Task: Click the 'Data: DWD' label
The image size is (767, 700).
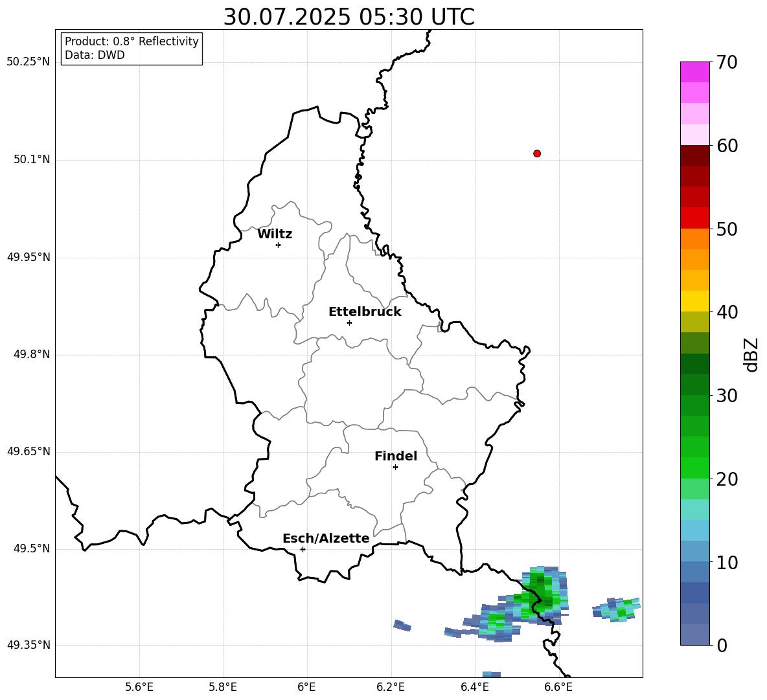Action: click(x=95, y=55)
